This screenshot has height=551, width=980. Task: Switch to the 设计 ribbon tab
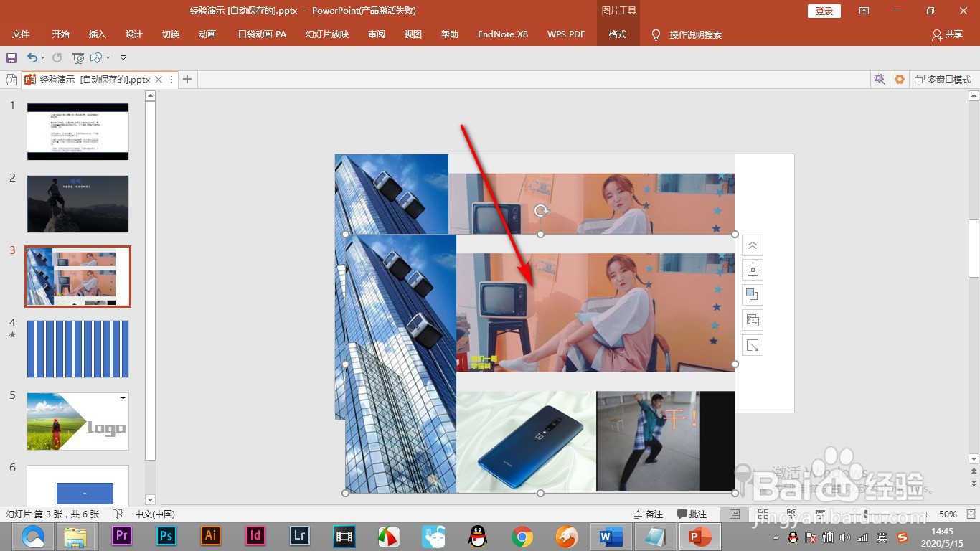(134, 34)
